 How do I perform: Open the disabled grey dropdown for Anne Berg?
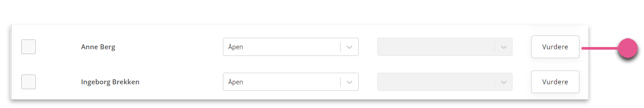click(x=445, y=47)
